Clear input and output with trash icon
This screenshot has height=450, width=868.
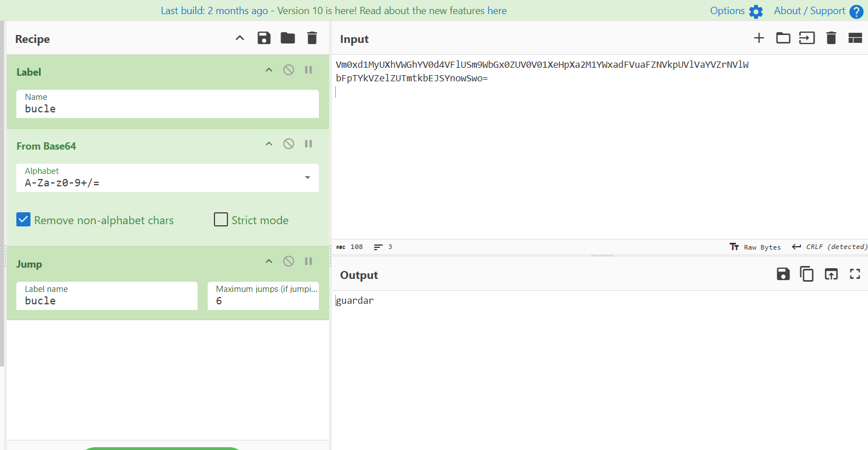tap(831, 38)
